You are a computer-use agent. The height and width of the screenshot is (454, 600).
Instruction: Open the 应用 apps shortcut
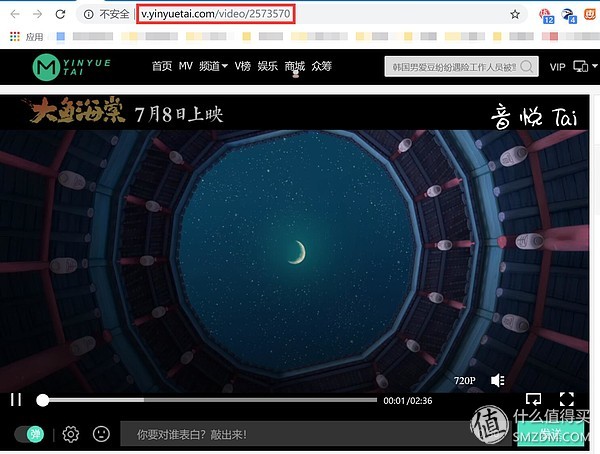click(26, 37)
